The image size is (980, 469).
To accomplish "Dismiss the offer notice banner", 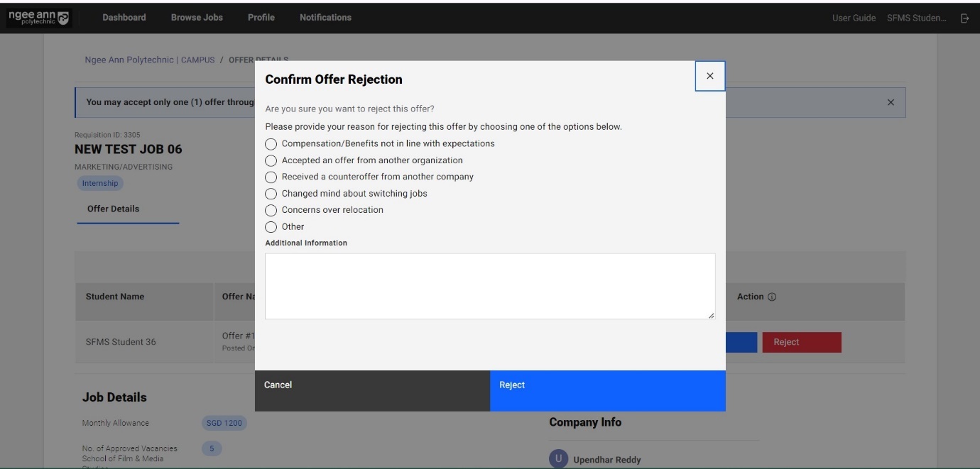I will (x=891, y=103).
